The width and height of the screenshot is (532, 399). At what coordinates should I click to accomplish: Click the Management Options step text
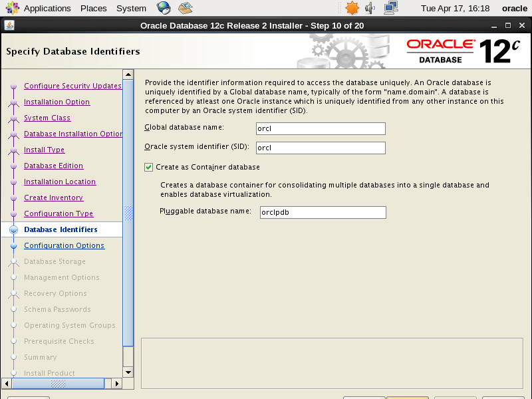(62, 277)
